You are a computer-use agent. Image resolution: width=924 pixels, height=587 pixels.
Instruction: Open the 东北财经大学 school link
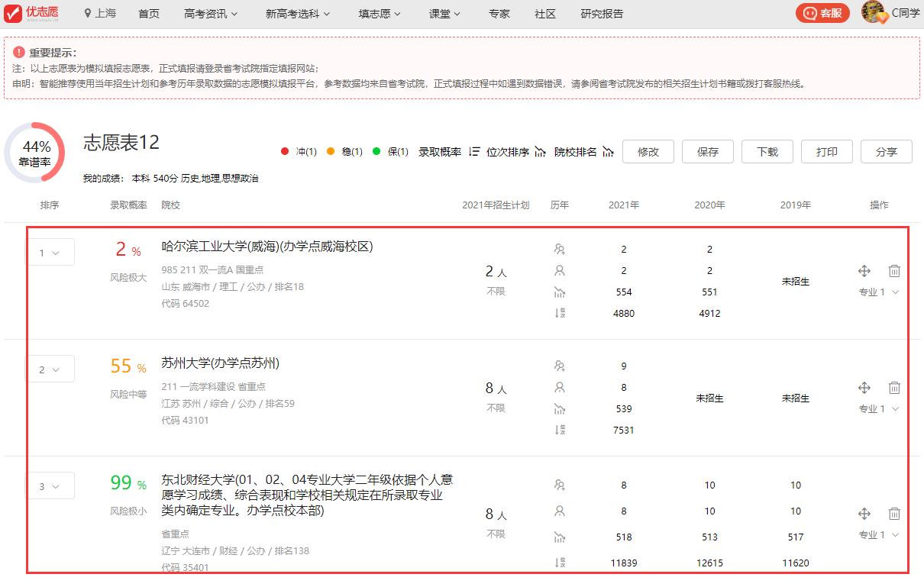307,495
